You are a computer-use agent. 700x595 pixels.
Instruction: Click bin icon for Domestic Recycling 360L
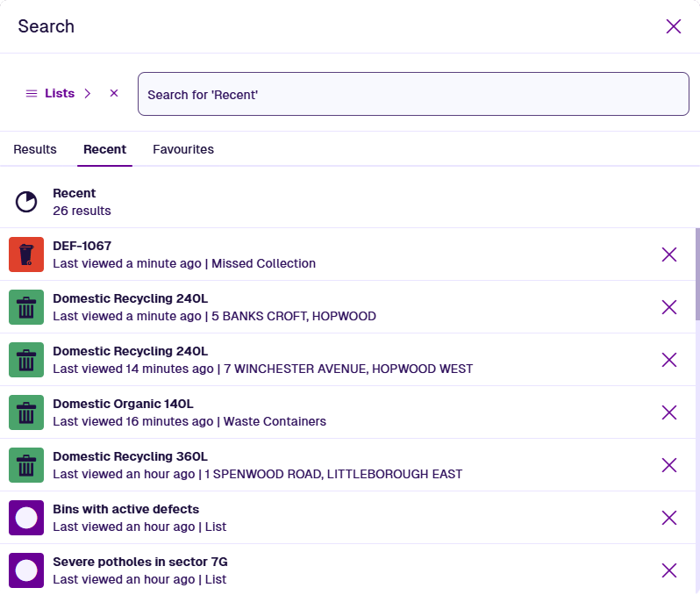(26, 465)
